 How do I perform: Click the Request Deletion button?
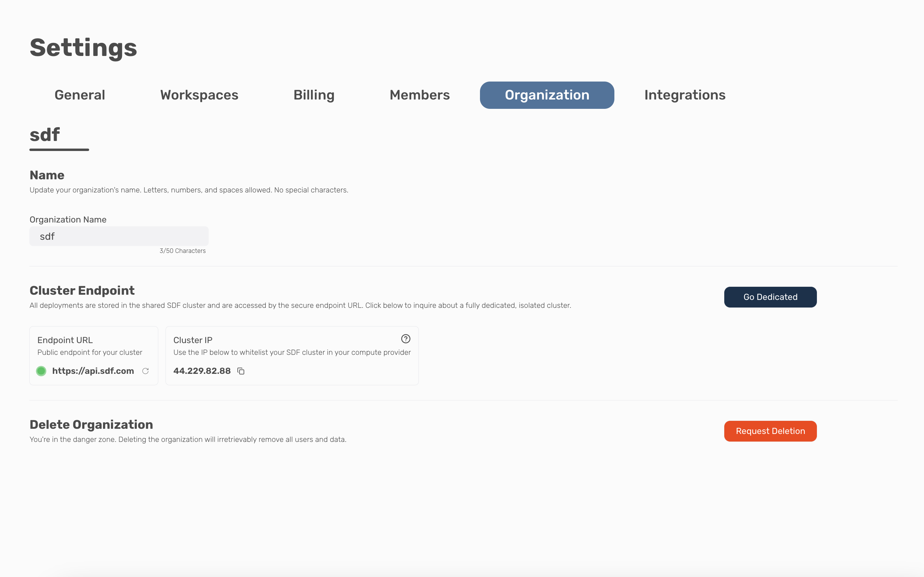tap(770, 431)
